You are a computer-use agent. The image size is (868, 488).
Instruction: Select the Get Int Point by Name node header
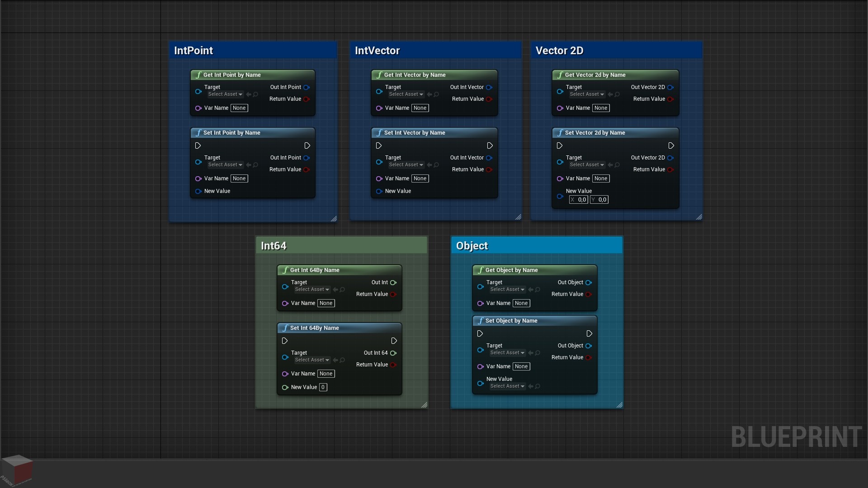click(x=253, y=75)
